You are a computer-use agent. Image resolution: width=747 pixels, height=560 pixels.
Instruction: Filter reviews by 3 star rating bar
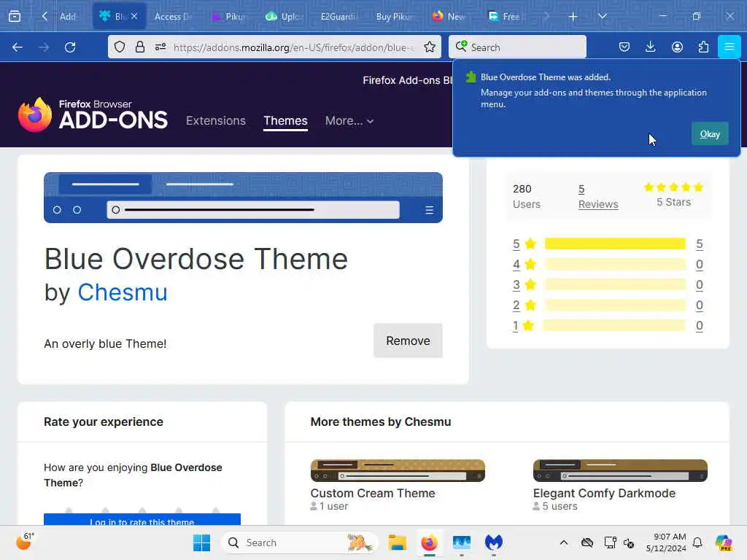(x=615, y=285)
